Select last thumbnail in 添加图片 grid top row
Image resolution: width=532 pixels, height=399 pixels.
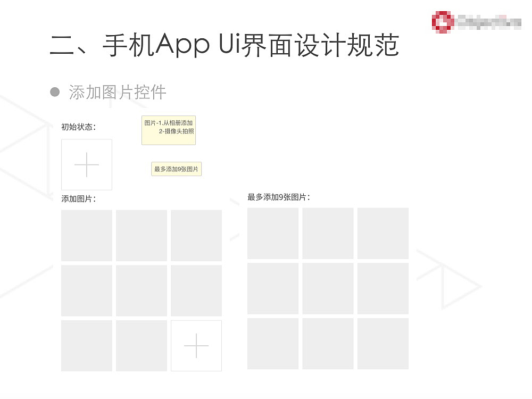pos(196,236)
